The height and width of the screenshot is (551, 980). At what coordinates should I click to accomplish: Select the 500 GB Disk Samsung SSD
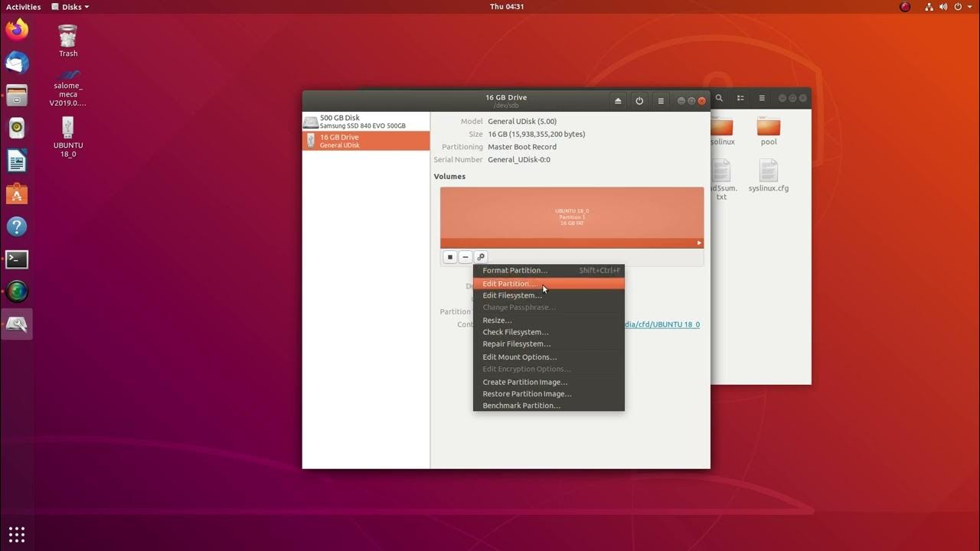coord(366,122)
